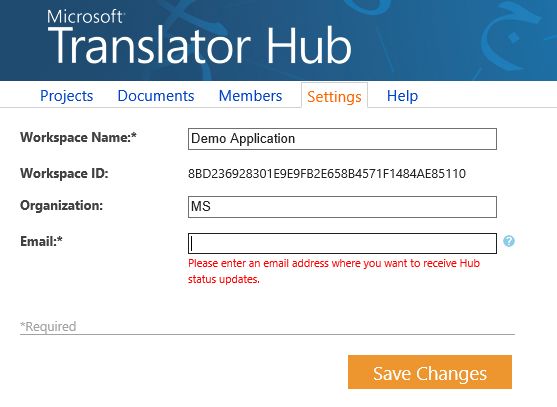Viewport: 557px width, 407px height.
Task: Click the Workspace Name label
Action: pyautogui.click(x=79, y=137)
